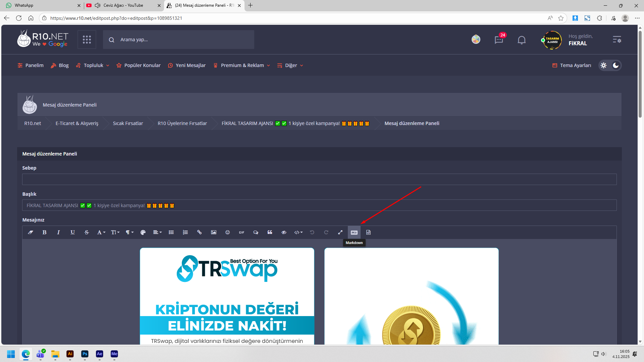The width and height of the screenshot is (644, 362).
Task: Open the Blog menu item
Action: click(60, 65)
